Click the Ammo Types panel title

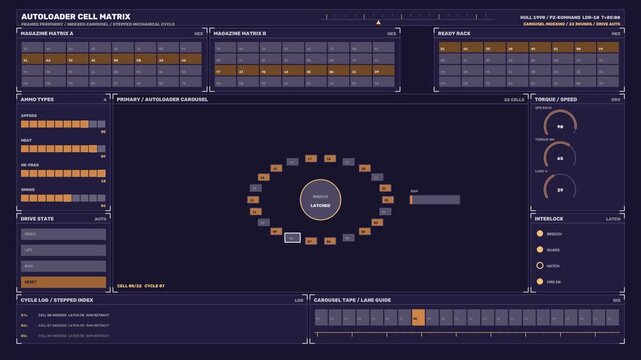coord(37,99)
